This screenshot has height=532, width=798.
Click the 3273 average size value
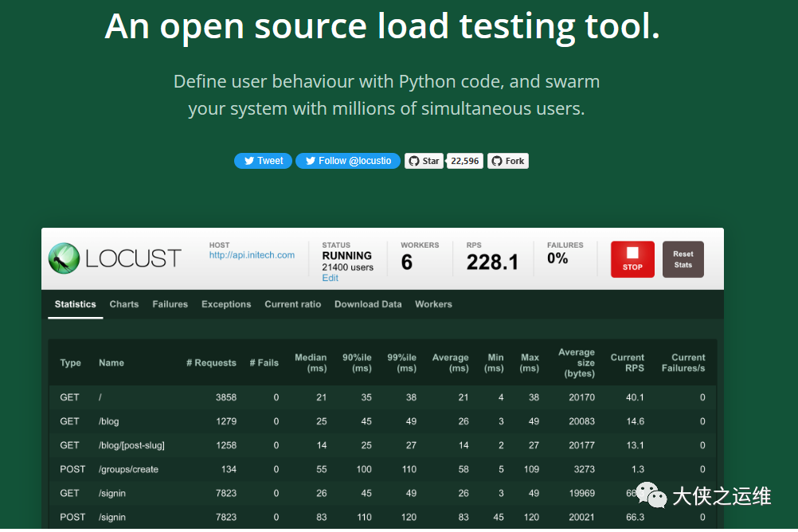pos(585,469)
